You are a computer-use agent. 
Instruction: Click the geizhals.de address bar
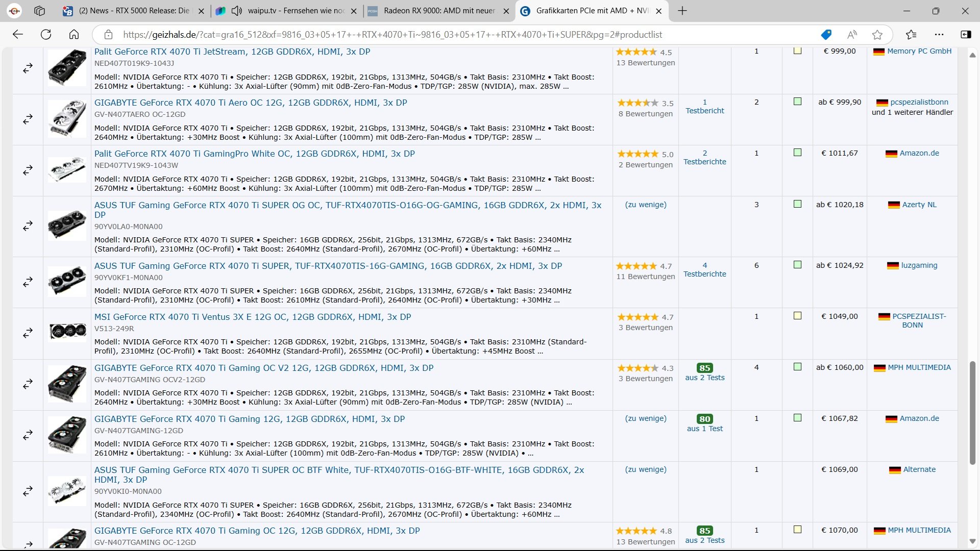pyautogui.click(x=392, y=35)
